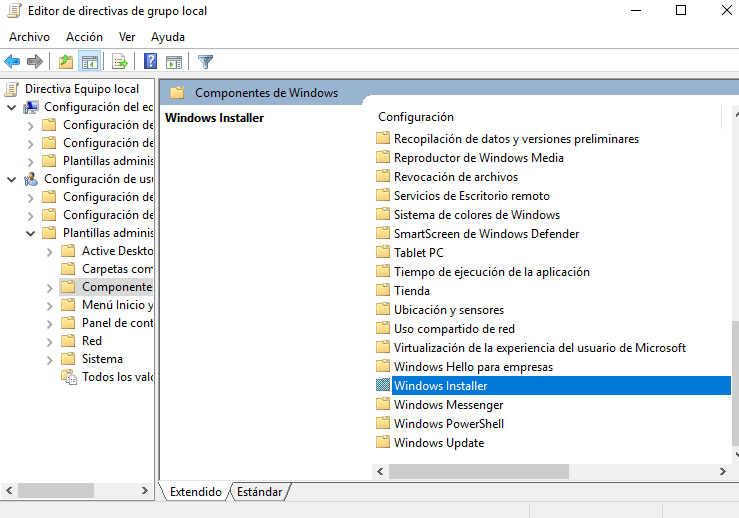
Task: Click the Red folder icon in tree
Action: coord(68,341)
